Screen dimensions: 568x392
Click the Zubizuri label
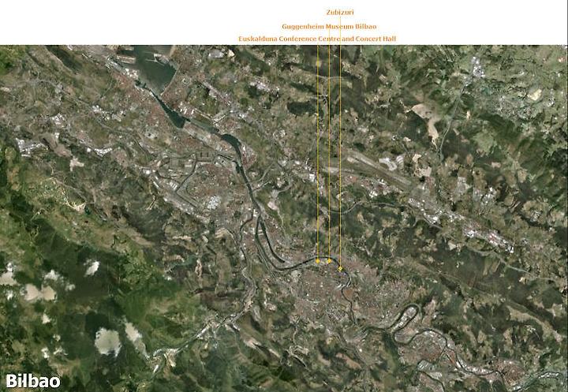pyautogui.click(x=340, y=13)
